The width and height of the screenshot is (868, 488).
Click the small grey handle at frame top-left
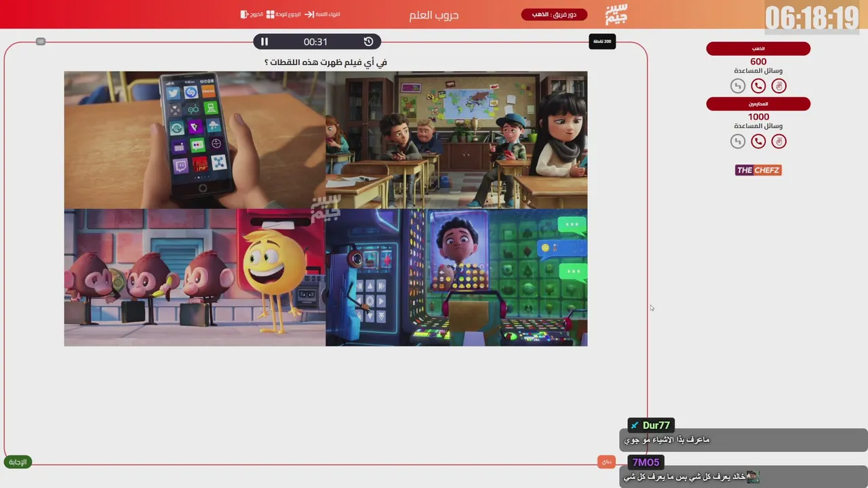[41, 41]
